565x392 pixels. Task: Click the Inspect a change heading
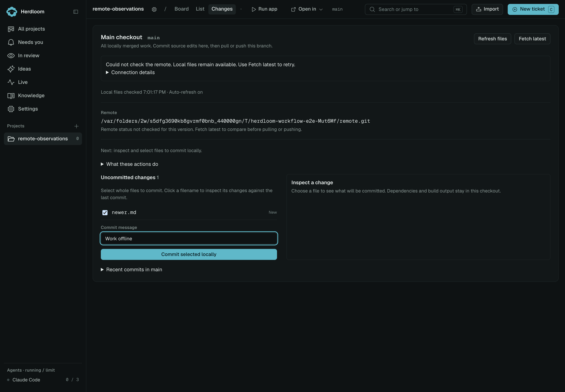point(312,182)
